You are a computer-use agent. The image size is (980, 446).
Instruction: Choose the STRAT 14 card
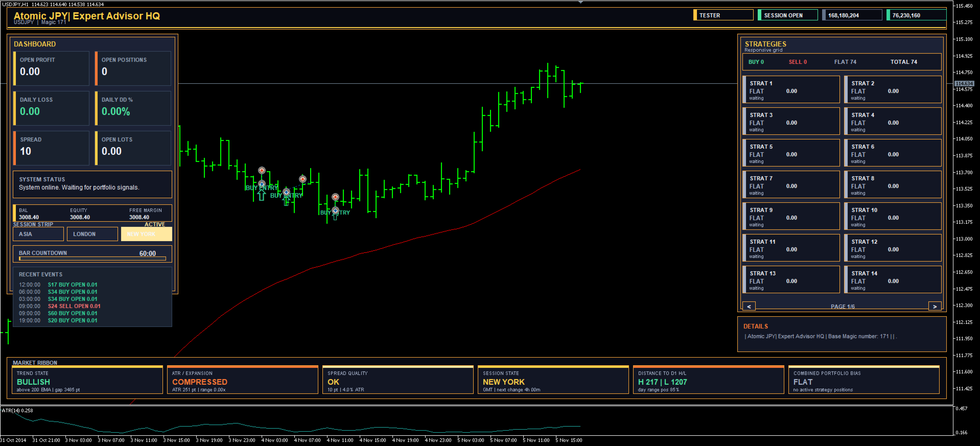pos(893,279)
